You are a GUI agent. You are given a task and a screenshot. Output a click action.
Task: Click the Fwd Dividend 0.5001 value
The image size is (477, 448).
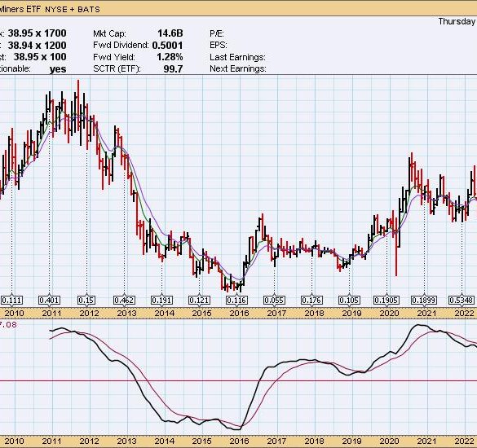click(x=167, y=46)
